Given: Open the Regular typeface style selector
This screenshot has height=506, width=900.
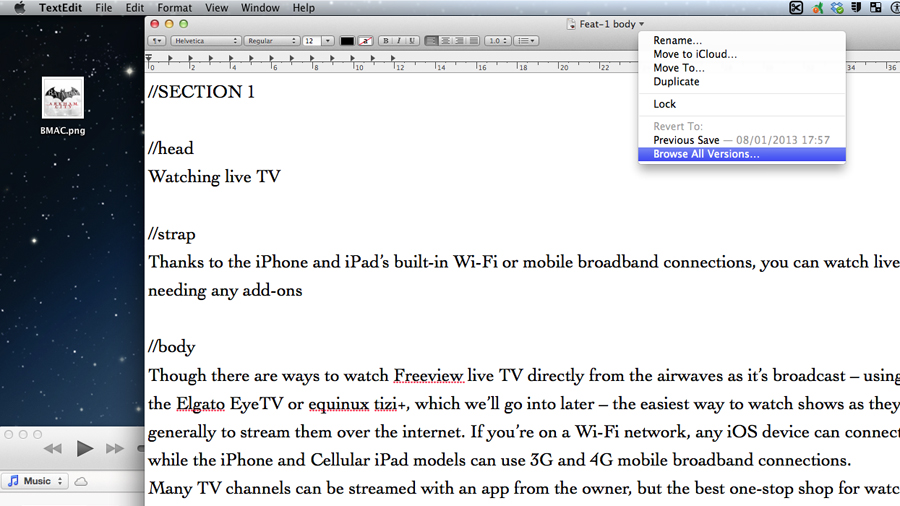Looking at the screenshot, I should pos(271,41).
